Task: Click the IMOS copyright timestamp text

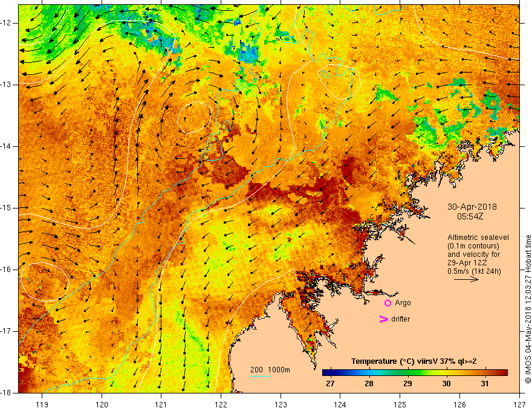Action: pyautogui.click(x=528, y=309)
